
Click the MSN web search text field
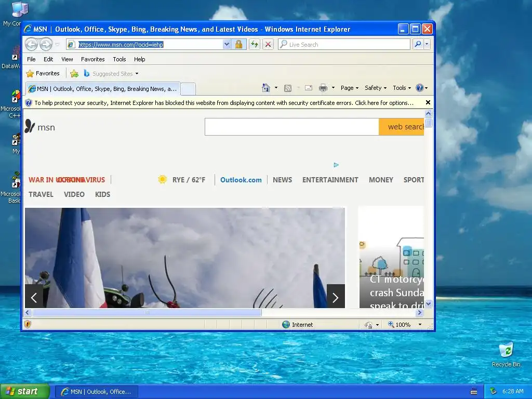292,127
